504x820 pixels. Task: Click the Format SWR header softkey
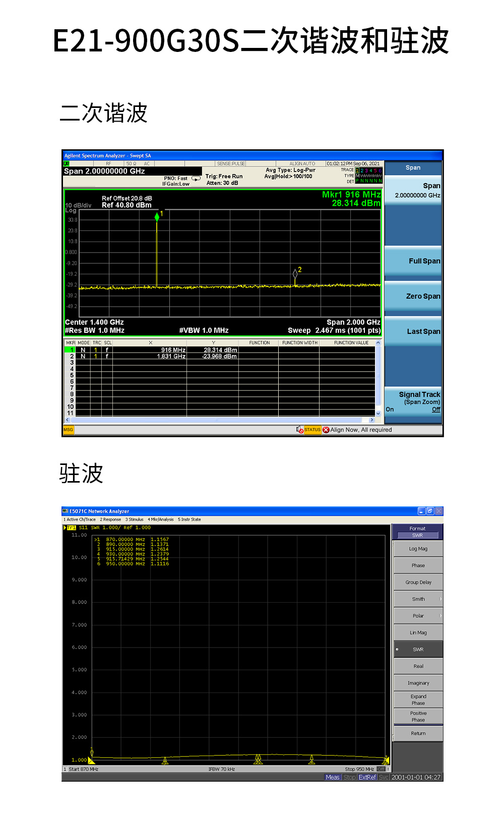click(x=417, y=532)
